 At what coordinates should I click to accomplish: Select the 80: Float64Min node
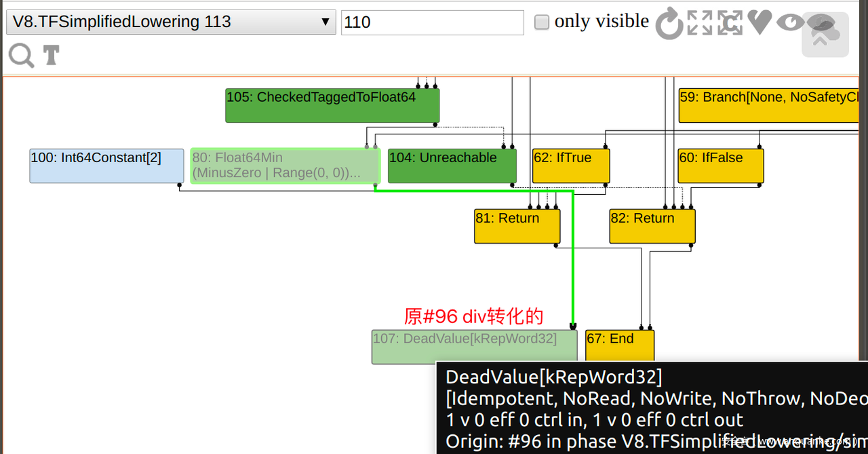(285, 166)
